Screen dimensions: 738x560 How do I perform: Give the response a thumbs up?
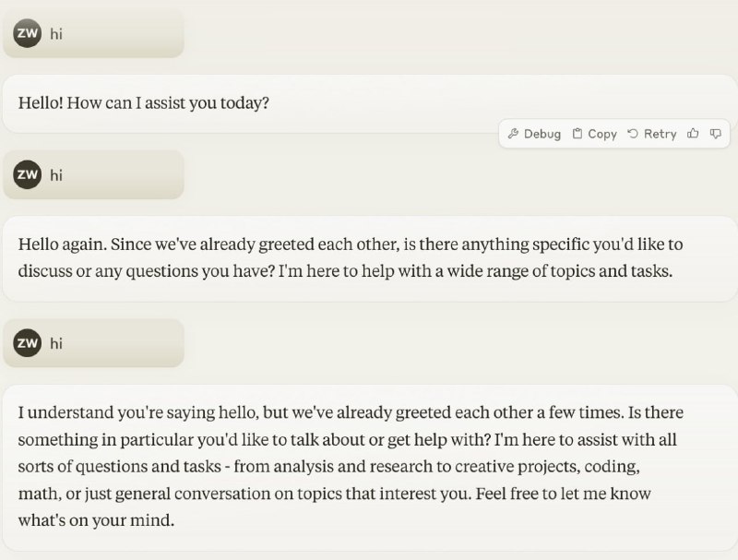click(693, 134)
